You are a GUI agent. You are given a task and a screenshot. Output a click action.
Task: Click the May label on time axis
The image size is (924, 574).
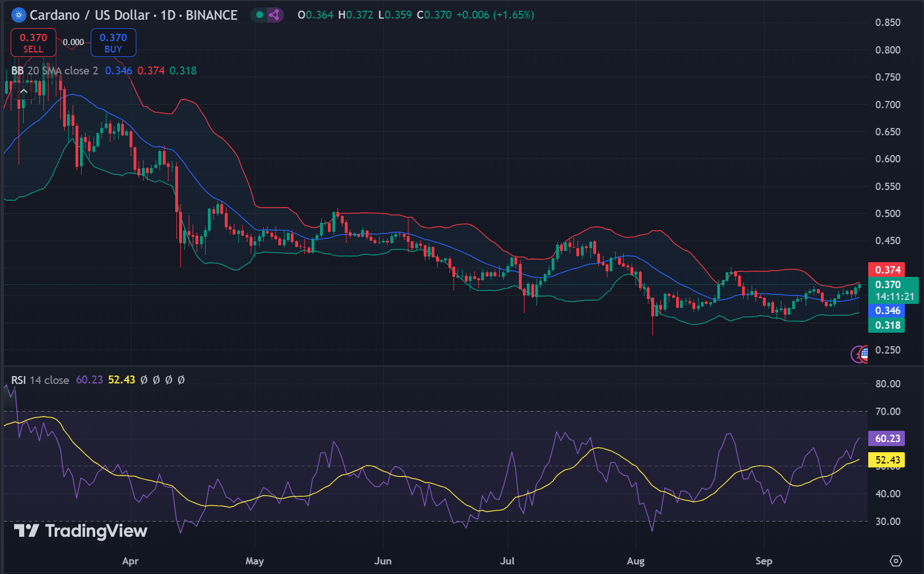pos(255,561)
